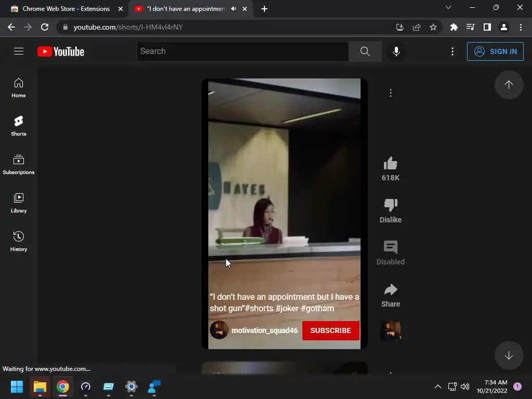Image resolution: width=532 pixels, height=399 pixels.
Task: Close the YouTube short tab
Action: coord(245,9)
